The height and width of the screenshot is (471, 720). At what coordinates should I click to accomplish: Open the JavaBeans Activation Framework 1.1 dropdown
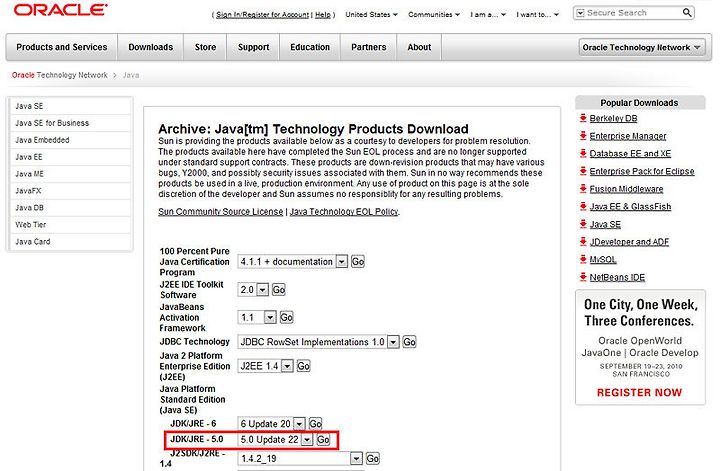click(270, 317)
